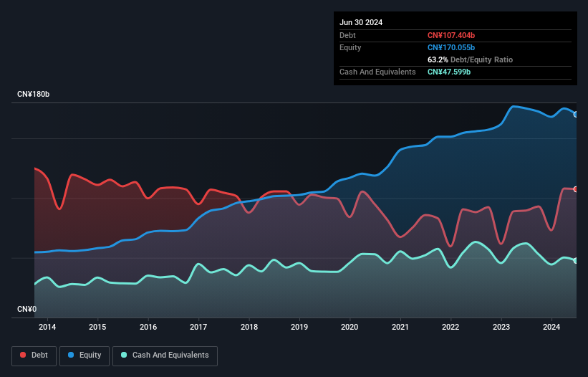
Task: Click tooltip Cash And Equivalents row label
Action: (377, 72)
